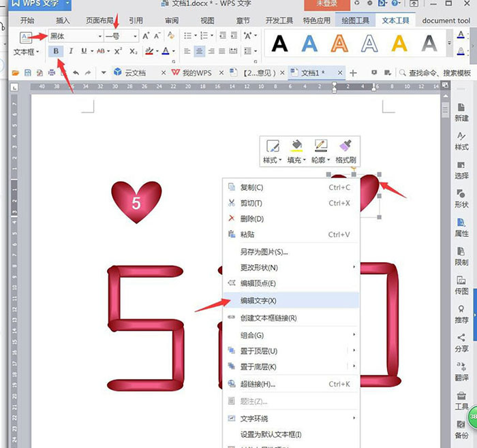The image size is (477, 448).
Task: Open the 形状 shapes sidebar icon
Action: pos(461,199)
